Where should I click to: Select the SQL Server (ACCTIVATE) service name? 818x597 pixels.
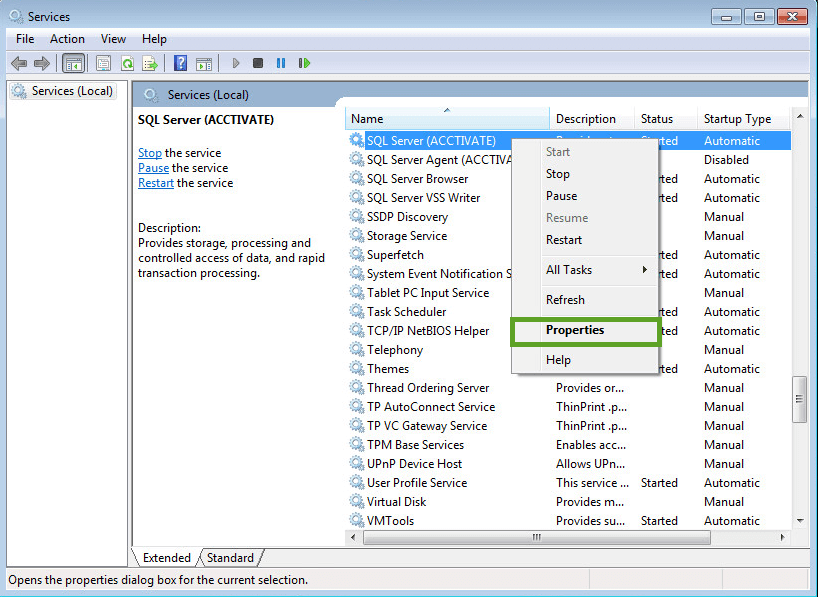431,141
